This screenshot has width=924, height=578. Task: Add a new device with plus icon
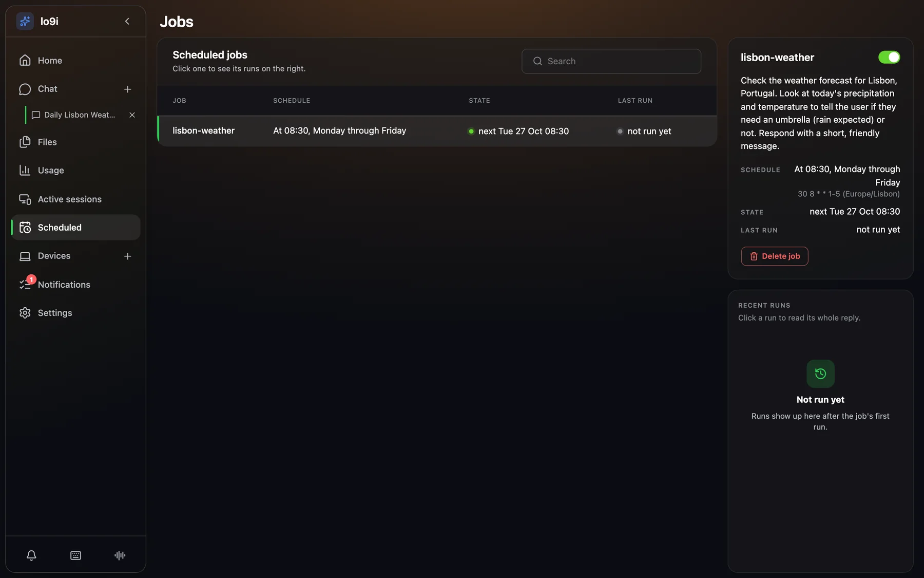click(x=128, y=256)
